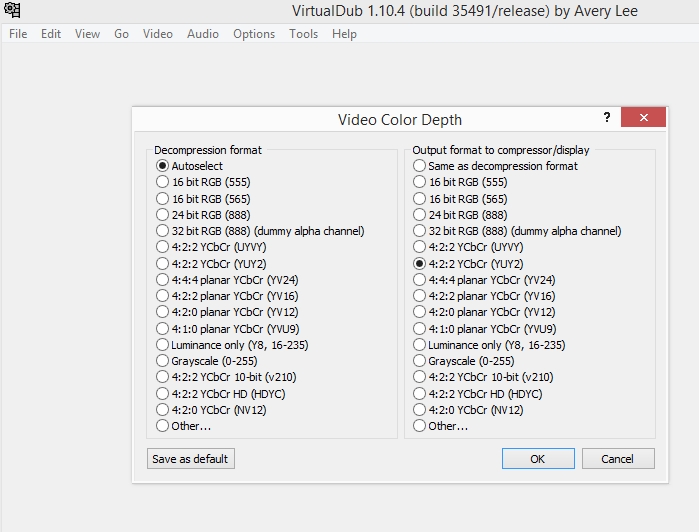699x532 pixels.
Task: Open the Tools menu
Action: pos(303,34)
